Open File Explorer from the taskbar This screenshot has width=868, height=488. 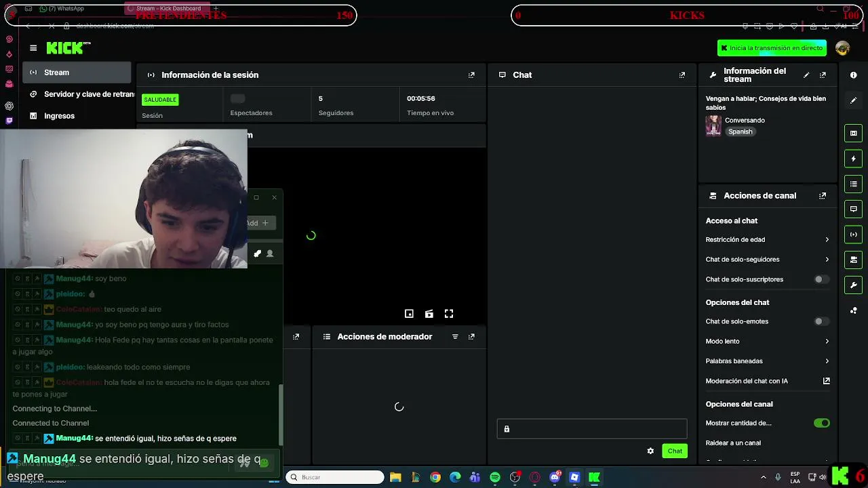pyautogui.click(x=395, y=477)
